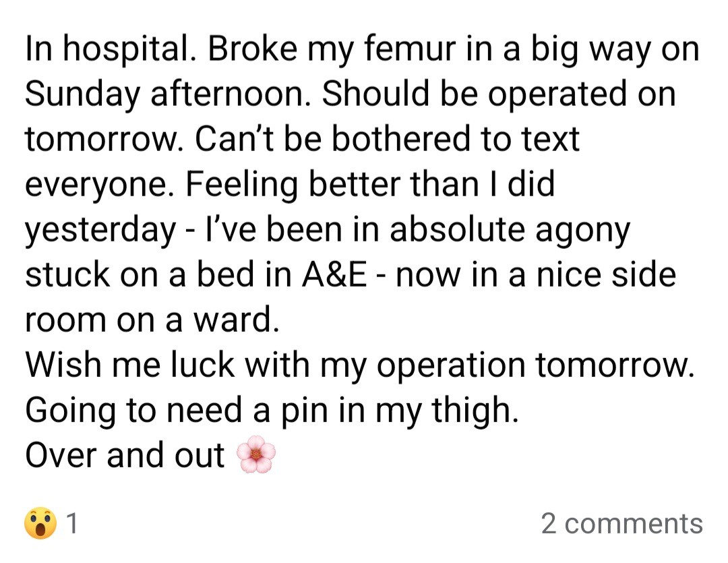Click "Going to need a pin" line
728x563 pixels.
click(x=270, y=410)
